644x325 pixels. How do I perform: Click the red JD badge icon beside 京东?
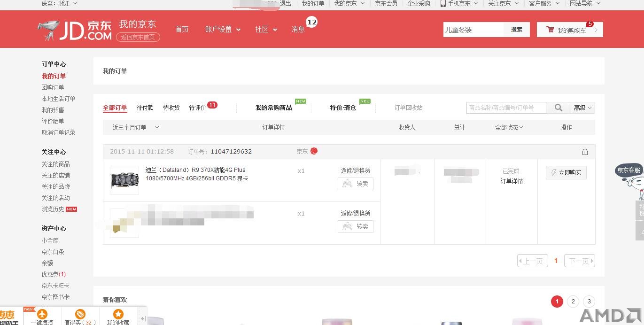(314, 151)
